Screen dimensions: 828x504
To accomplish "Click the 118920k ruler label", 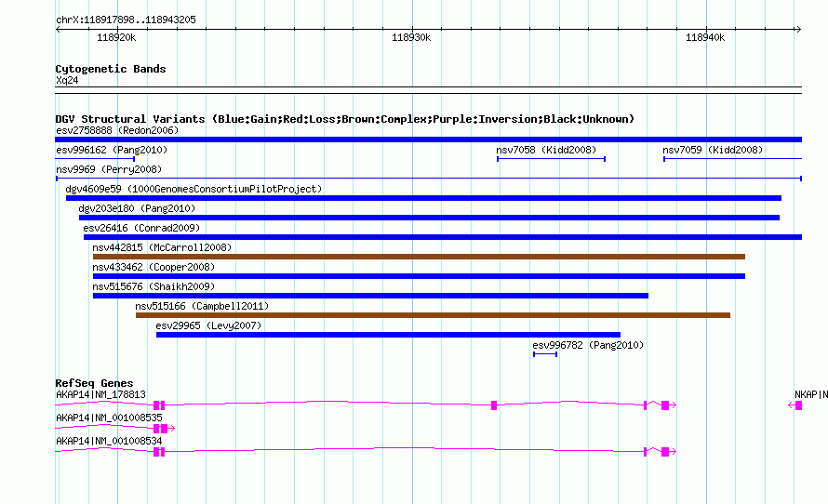I will pos(116,37).
